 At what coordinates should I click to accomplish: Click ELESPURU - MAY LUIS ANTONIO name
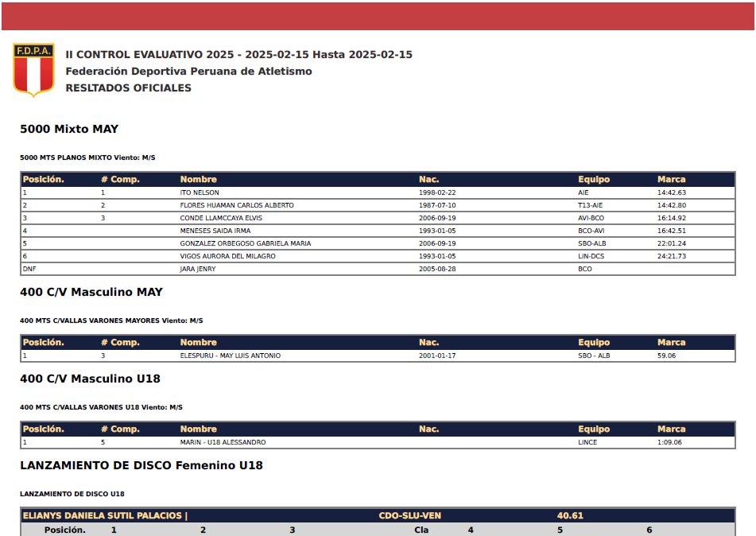(x=230, y=355)
